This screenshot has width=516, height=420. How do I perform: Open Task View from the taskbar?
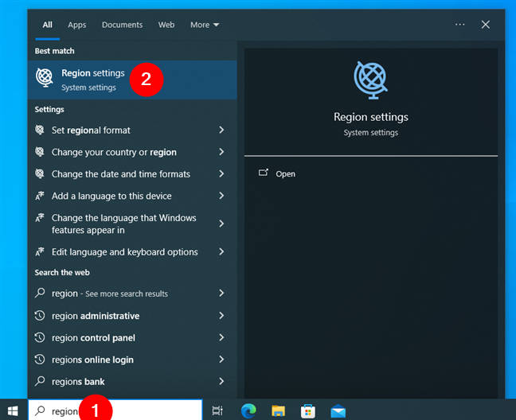click(217, 410)
